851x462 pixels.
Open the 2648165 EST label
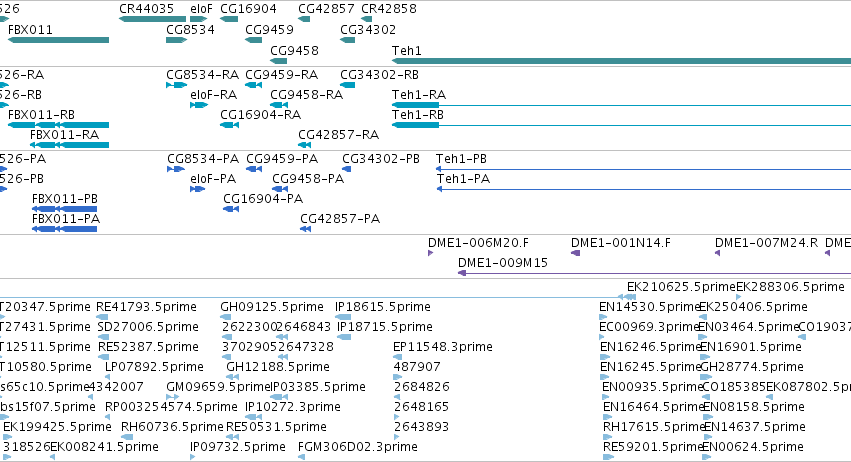[x=421, y=407]
